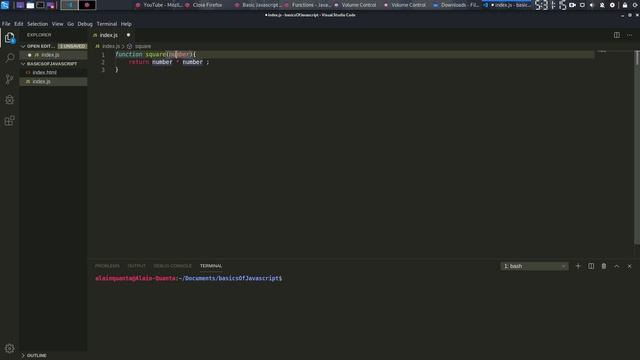Collapse the BASICSOFJAVASCRIPT folder section

23,64
